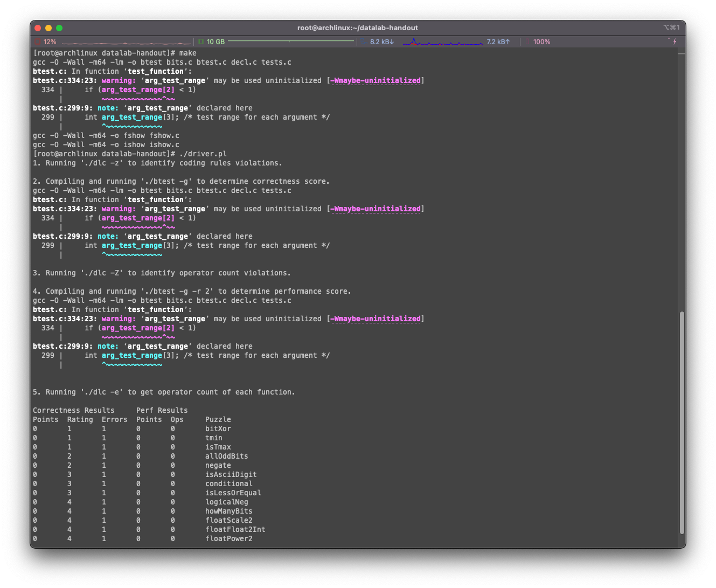Click the 'tmin' puzzle name

pyautogui.click(x=214, y=438)
